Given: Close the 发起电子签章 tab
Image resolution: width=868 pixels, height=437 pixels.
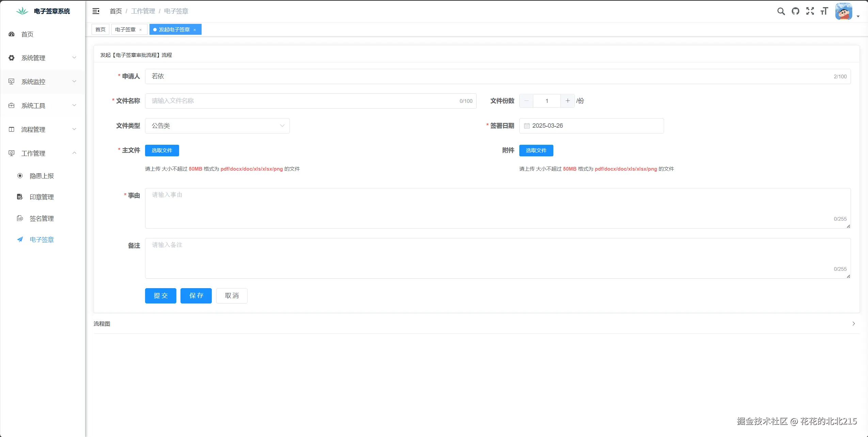Looking at the screenshot, I should (x=195, y=30).
